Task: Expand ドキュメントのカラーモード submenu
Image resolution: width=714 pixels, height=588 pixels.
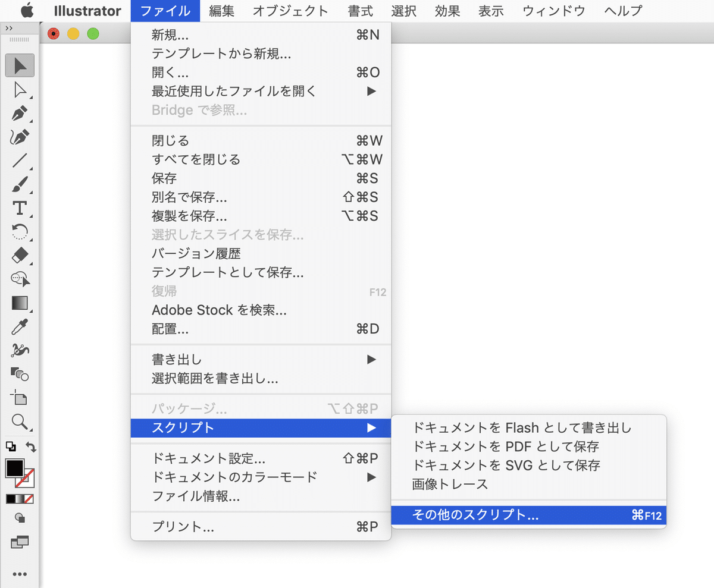Action: (261, 477)
